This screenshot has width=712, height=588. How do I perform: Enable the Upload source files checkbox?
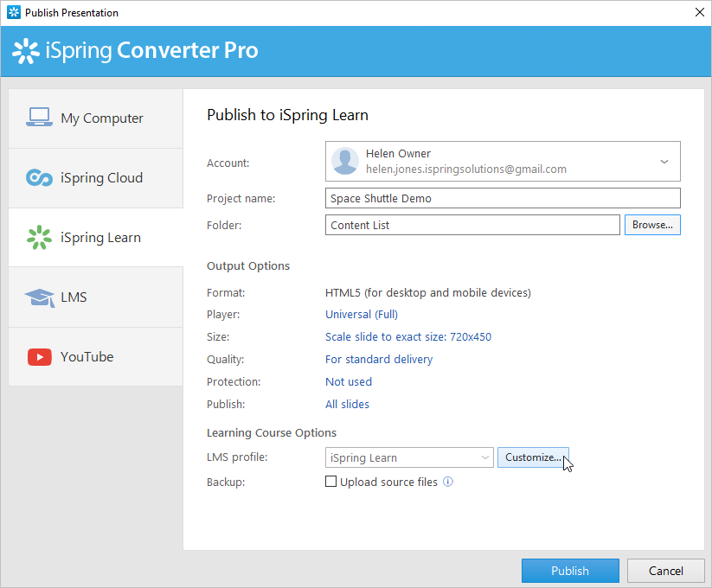[x=331, y=482]
